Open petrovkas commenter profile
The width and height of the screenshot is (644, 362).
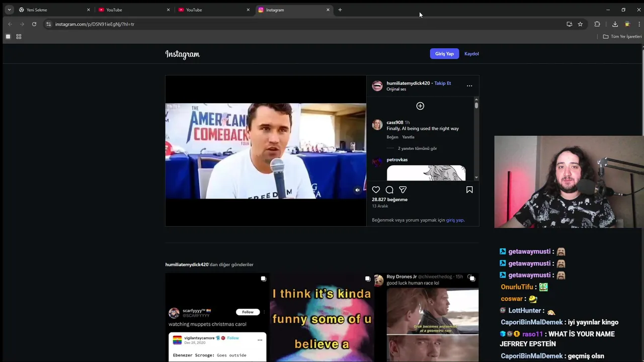point(397,159)
